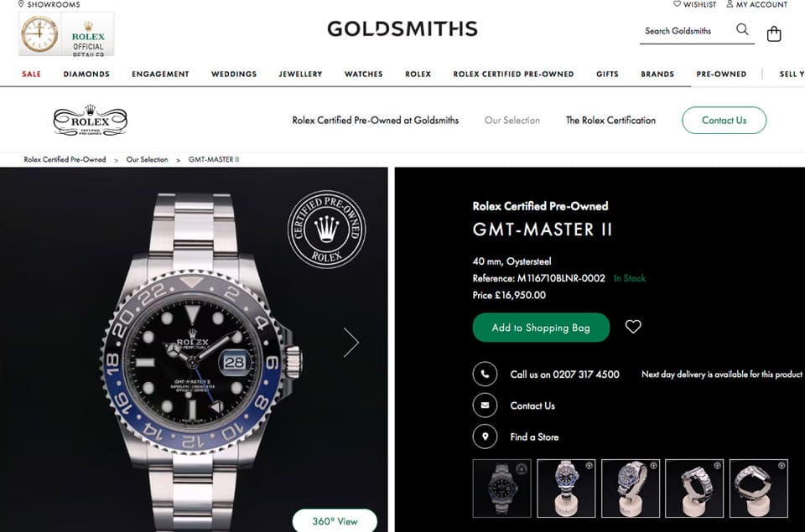Click Our Selection breadcrumb link
805x532 pixels.
147,159
